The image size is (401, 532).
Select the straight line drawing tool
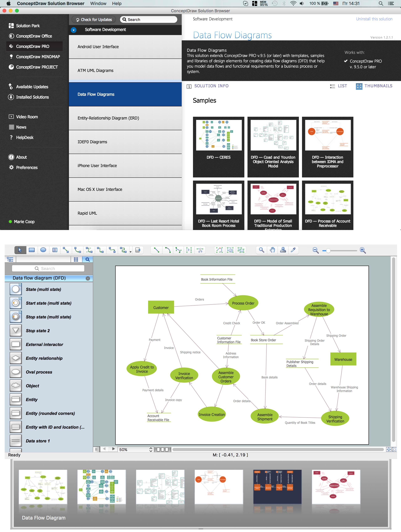pyautogui.click(x=156, y=250)
